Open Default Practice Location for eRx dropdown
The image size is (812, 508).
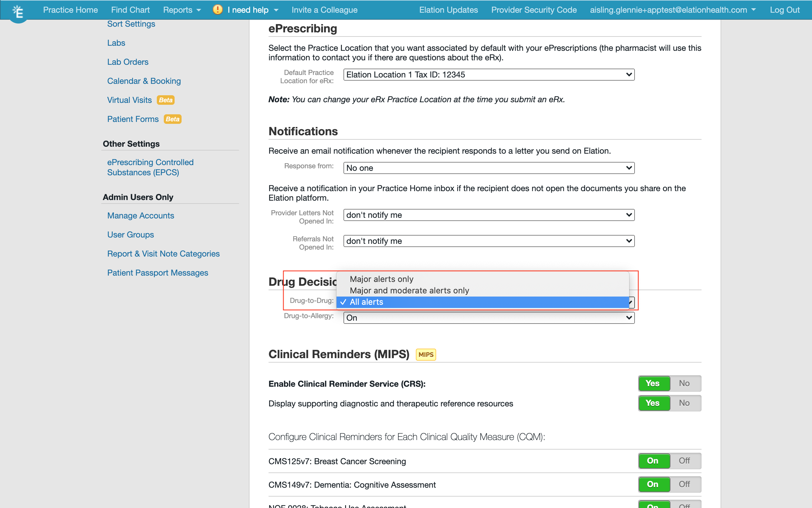pyautogui.click(x=489, y=75)
